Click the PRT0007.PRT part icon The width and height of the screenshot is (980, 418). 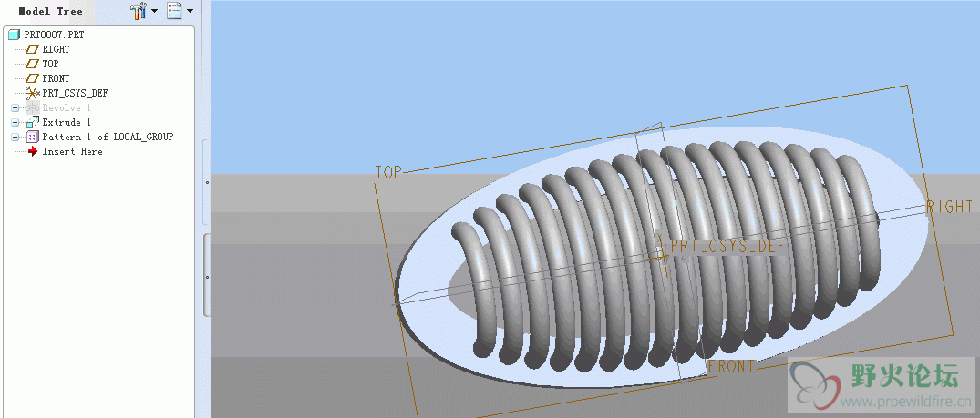pyautogui.click(x=15, y=35)
